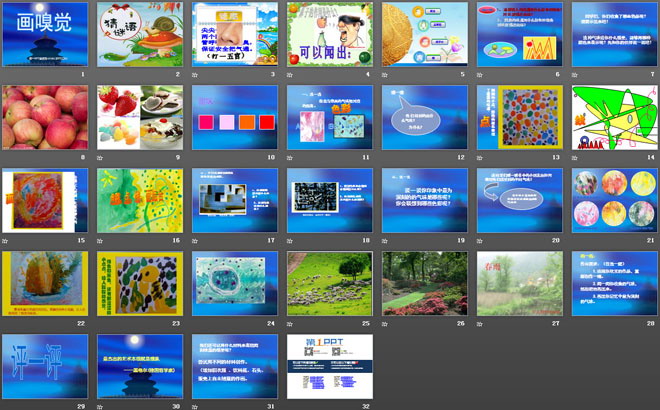The height and width of the screenshot is (410, 660).
Task: Select slide 4 with text 可以闻出
Action: click(330, 34)
